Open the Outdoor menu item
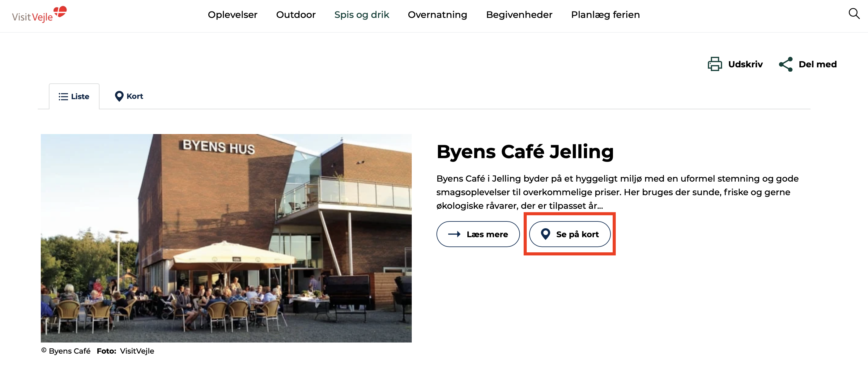This screenshot has height=370, width=868. [296, 15]
